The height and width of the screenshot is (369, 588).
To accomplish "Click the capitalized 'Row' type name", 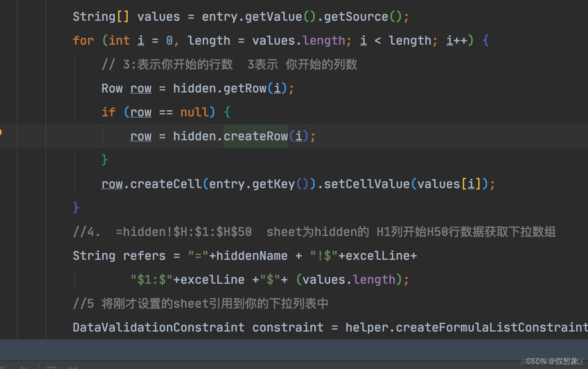I will tap(112, 88).
